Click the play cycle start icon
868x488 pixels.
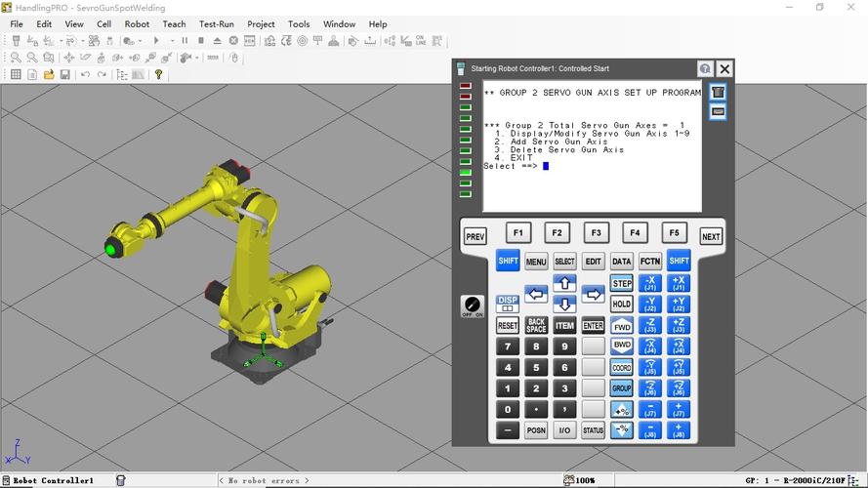[x=156, y=41]
